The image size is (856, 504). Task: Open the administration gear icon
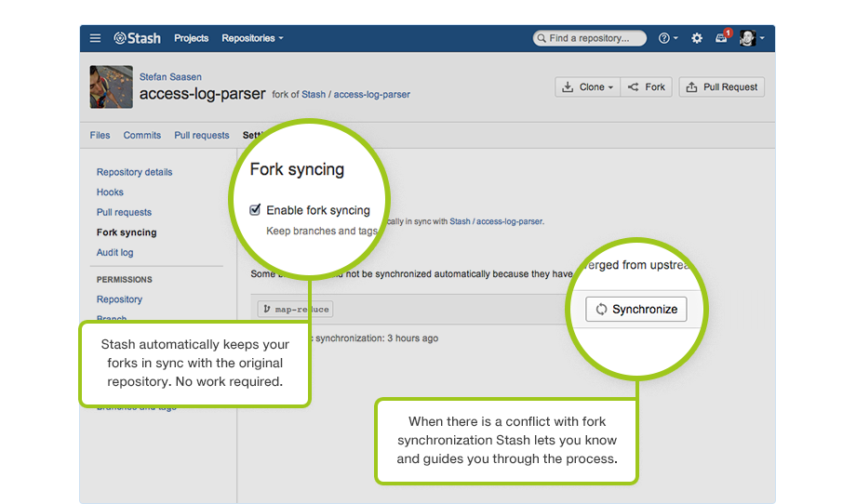pos(696,38)
